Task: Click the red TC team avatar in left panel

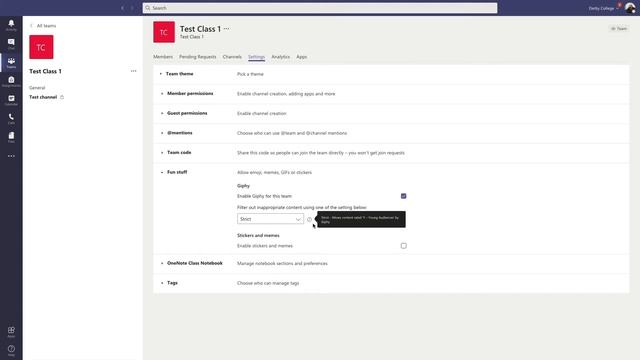Action: pos(41,47)
